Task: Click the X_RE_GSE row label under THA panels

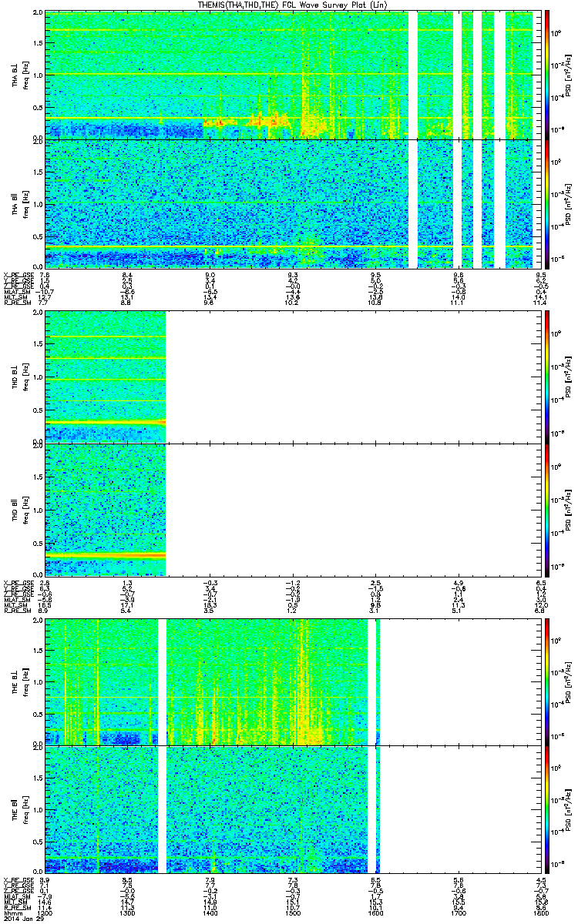Action: (x=18, y=275)
